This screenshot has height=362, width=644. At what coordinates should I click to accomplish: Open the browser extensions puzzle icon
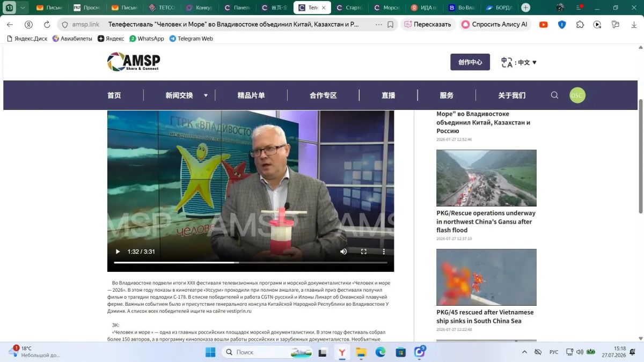coord(580,25)
